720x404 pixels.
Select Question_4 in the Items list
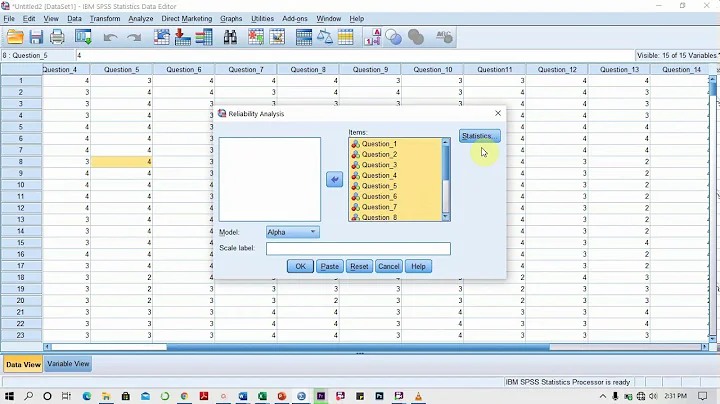point(395,175)
